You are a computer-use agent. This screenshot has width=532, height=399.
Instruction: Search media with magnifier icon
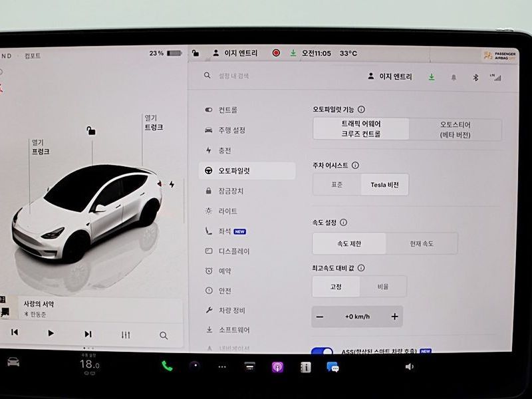[164, 336]
